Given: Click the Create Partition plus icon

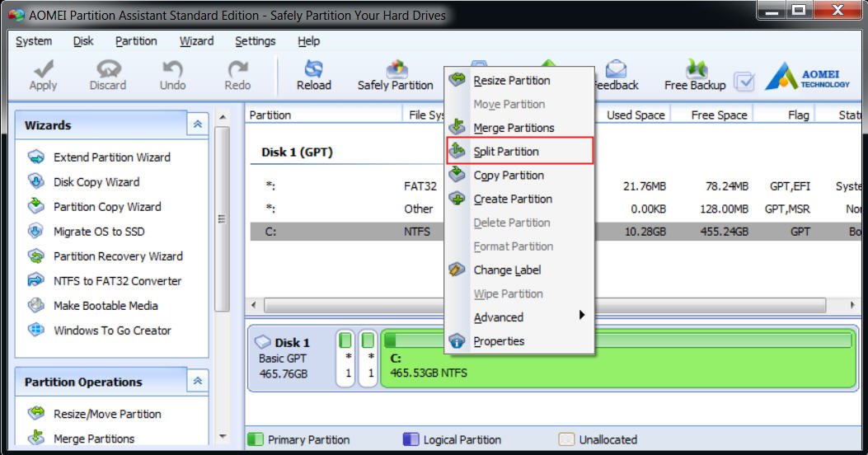Looking at the screenshot, I should tap(457, 198).
